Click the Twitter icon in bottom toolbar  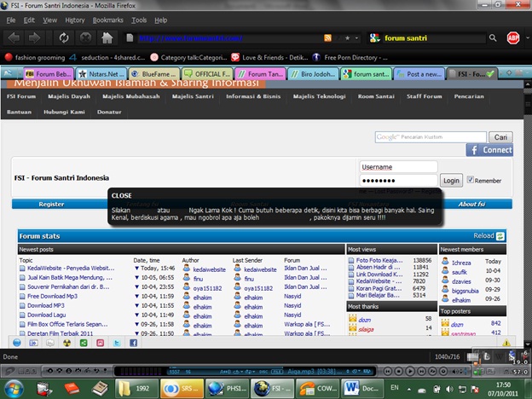117,343
